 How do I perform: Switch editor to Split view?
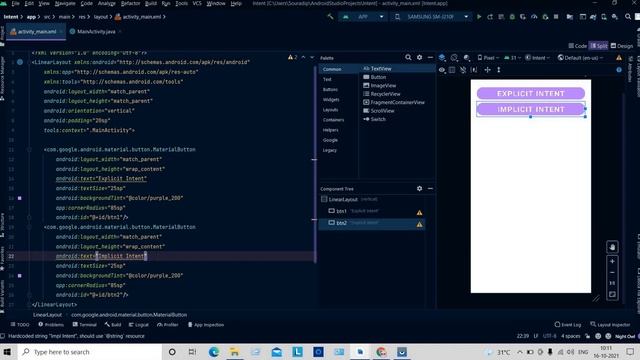[599, 46]
